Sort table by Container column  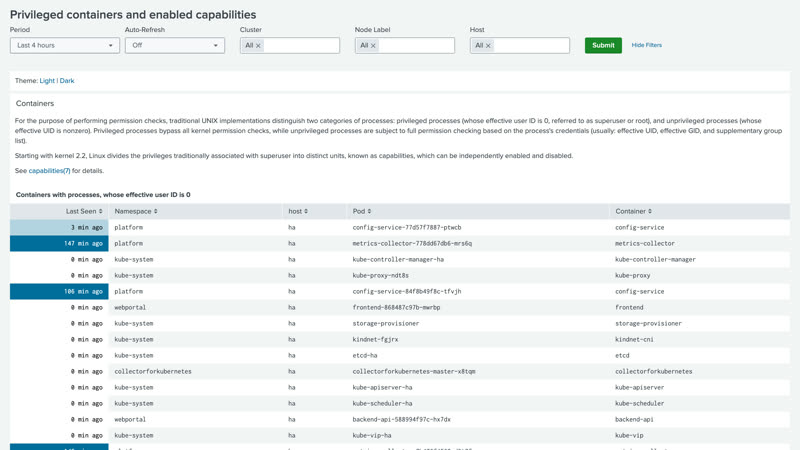(x=633, y=211)
